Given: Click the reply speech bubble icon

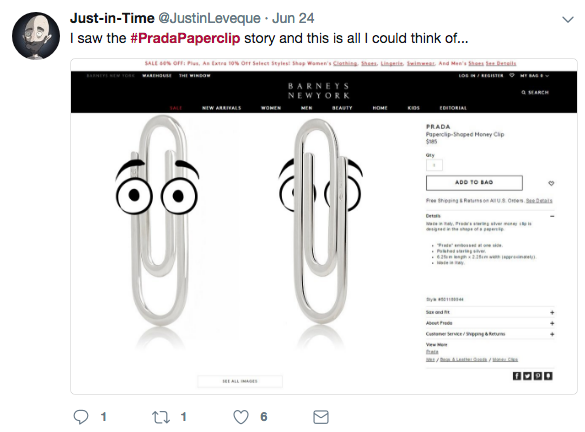Looking at the screenshot, I should pyautogui.click(x=81, y=417).
